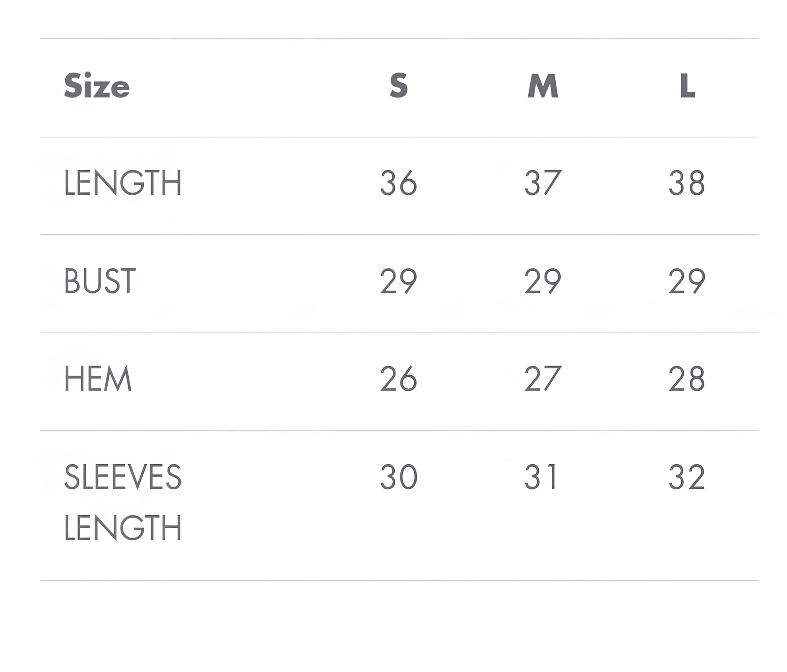Select the bust value 29 under M

543,281
